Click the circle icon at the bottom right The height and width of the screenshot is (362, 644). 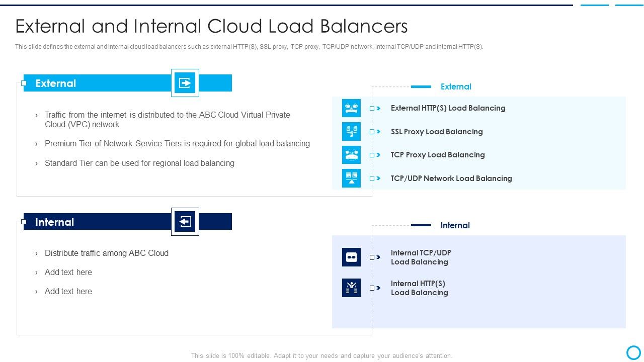tap(632, 352)
